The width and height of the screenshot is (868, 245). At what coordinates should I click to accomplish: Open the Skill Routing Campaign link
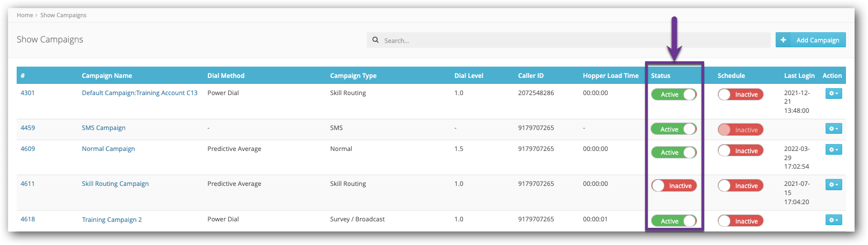115,184
